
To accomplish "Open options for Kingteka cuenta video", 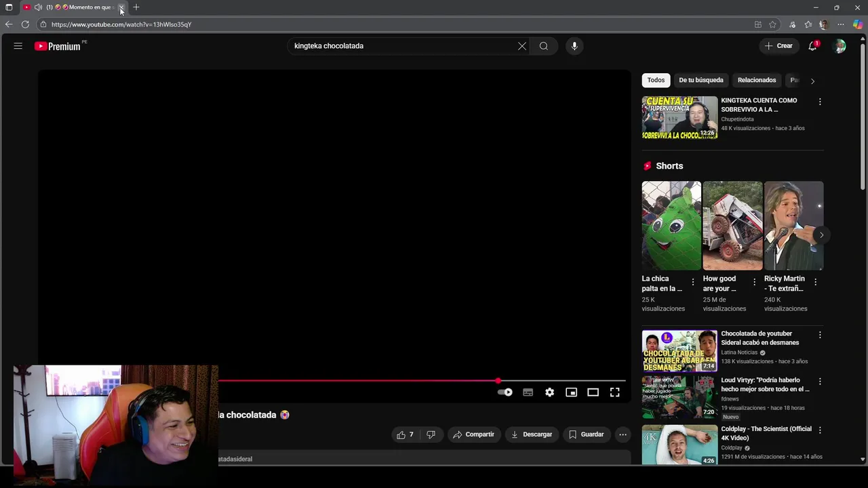I will pyautogui.click(x=820, y=102).
